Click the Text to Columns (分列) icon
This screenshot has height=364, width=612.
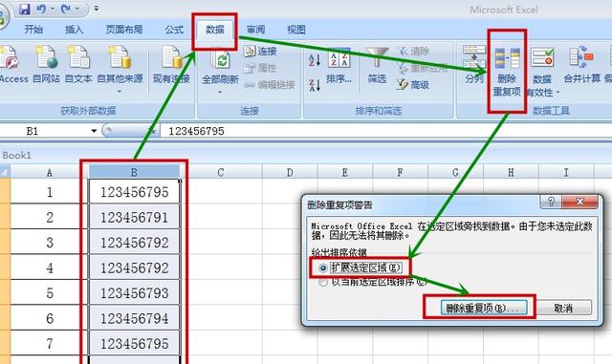(474, 57)
